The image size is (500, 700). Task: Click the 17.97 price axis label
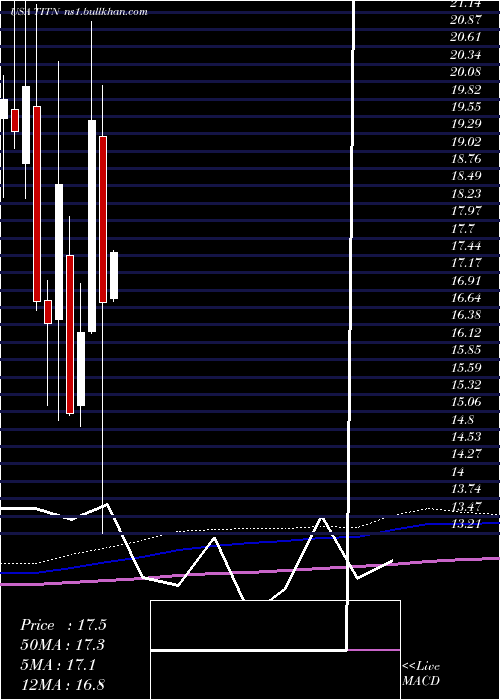coord(466,211)
